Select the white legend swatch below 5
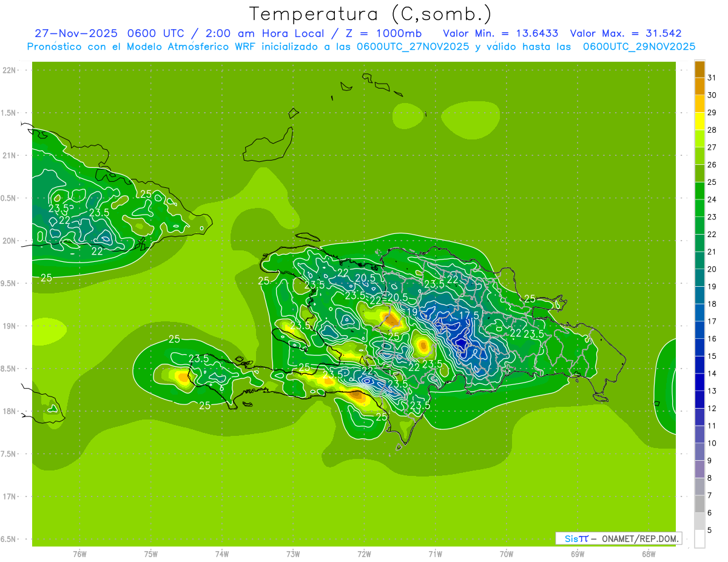This screenshot has height=562, width=728. [699, 539]
